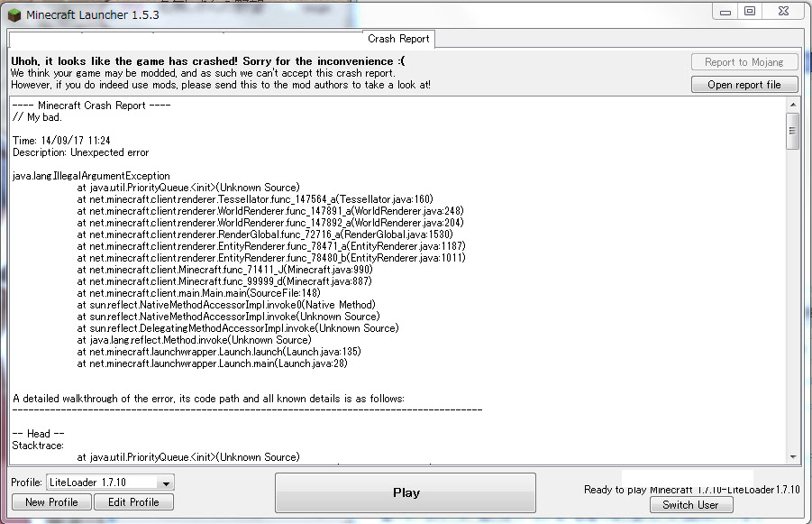
Task: Click the WorldRenderer.java:204 stack line
Action: pos(270,223)
